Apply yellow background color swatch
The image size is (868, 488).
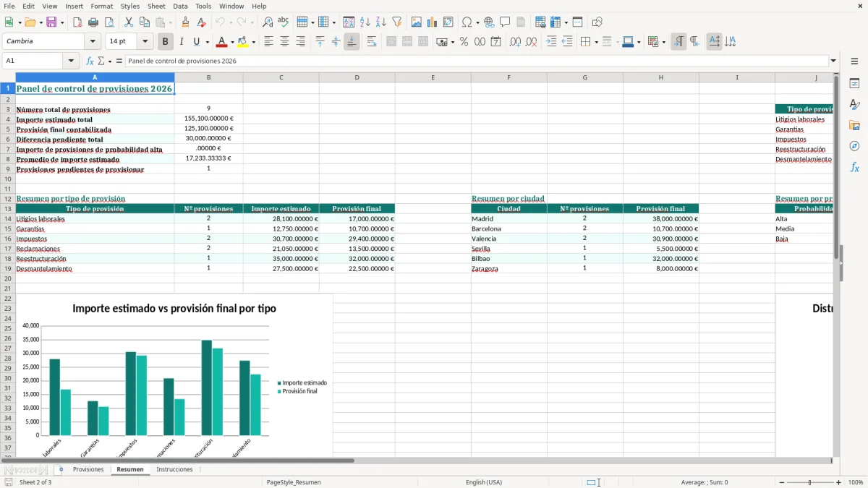[x=242, y=42]
